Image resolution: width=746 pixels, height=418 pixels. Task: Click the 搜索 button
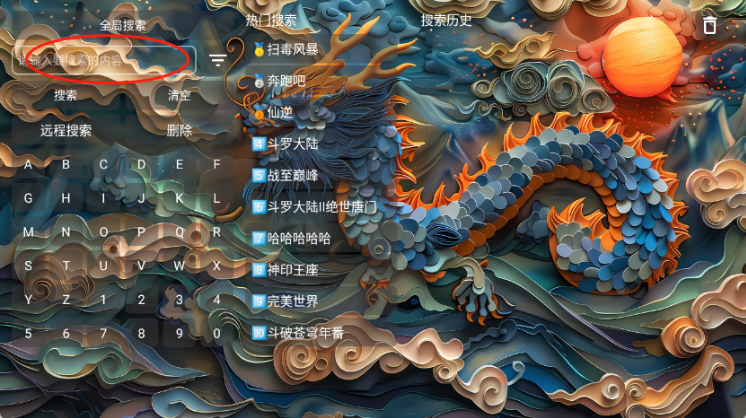pyautogui.click(x=66, y=96)
